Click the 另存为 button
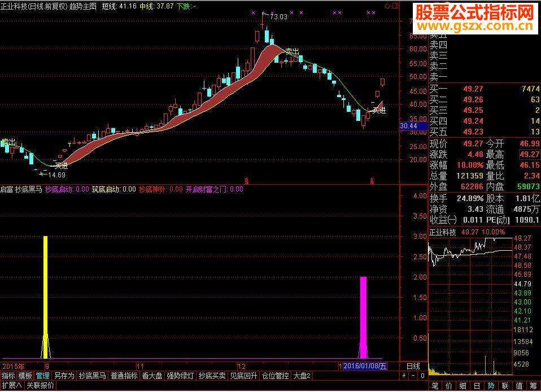Screen dimensions: 541x392 (x=64, y=376)
